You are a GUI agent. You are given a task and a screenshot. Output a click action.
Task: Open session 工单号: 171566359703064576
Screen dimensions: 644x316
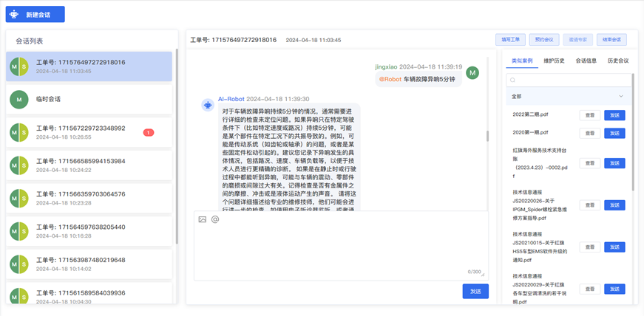(89, 198)
